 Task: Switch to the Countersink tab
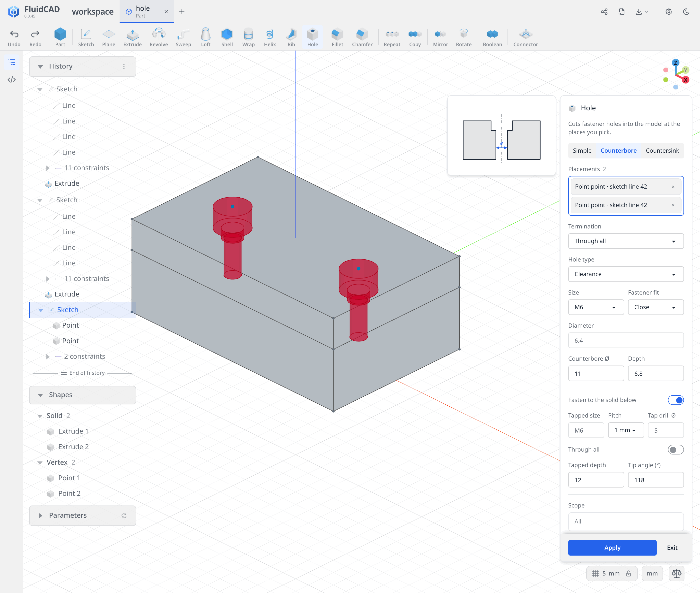(662, 151)
